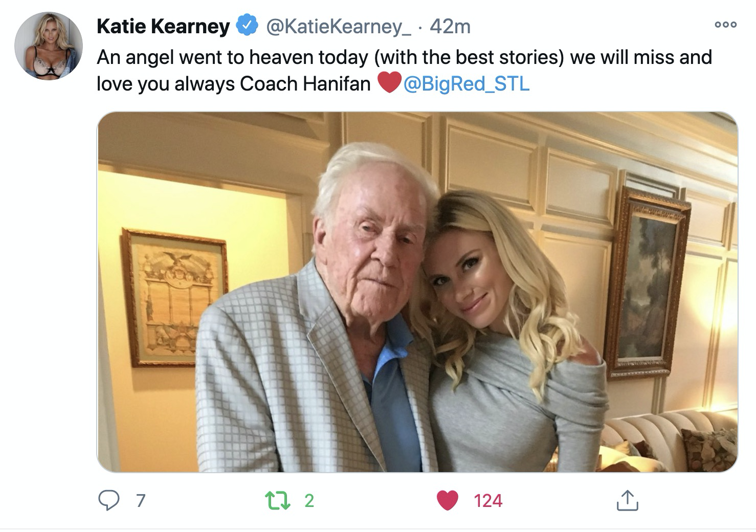Open the 42m timestamp link
Viewport: 756px width, 532px height.
450,27
